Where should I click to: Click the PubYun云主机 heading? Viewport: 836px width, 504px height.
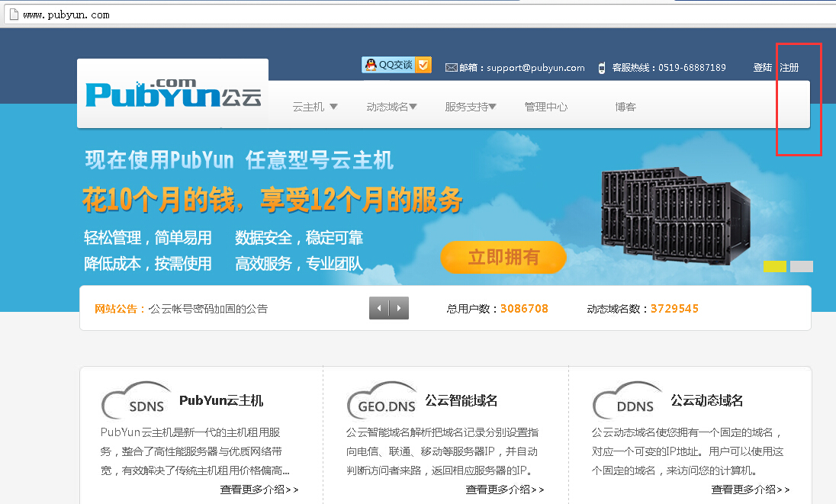click(221, 400)
